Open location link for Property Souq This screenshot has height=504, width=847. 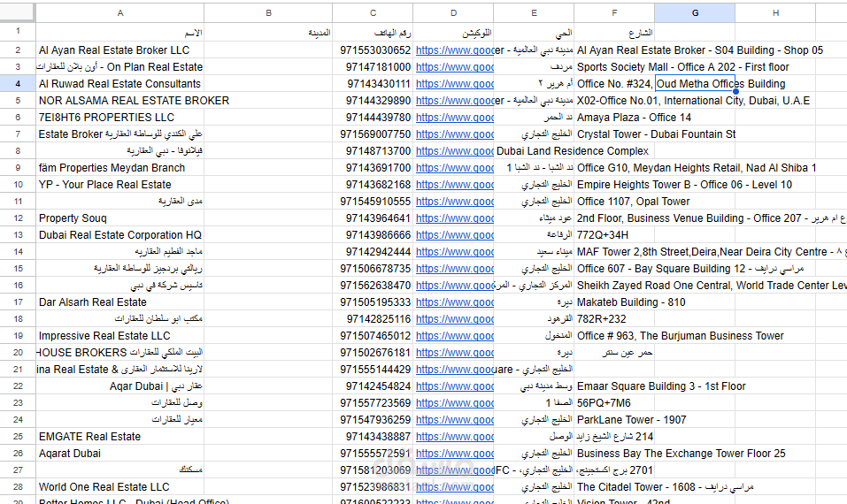(455, 218)
